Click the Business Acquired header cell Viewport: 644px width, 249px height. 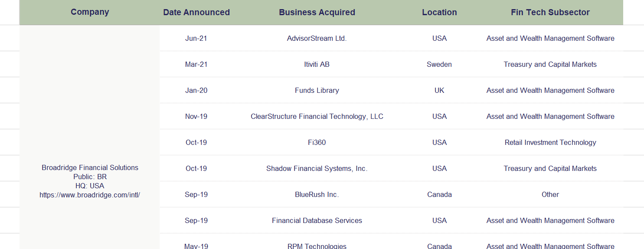[x=317, y=12]
